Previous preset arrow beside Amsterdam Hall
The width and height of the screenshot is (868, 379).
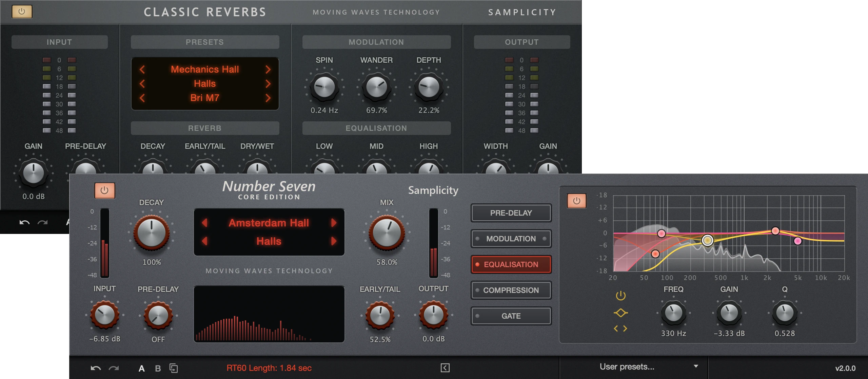click(x=204, y=223)
